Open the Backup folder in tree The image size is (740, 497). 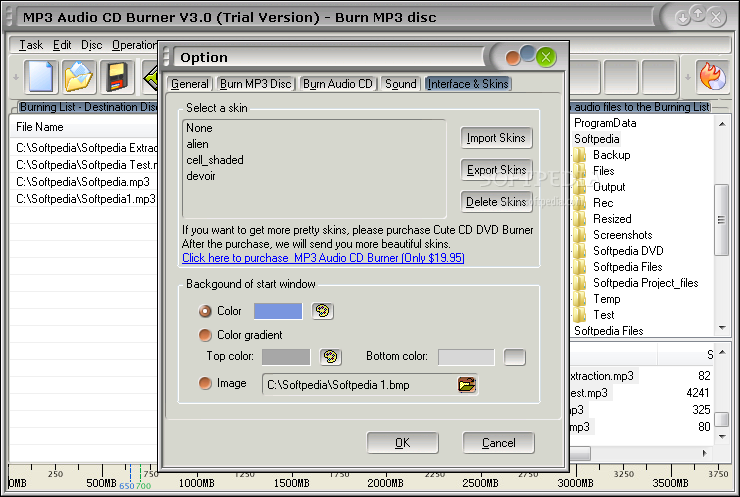(611, 155)
